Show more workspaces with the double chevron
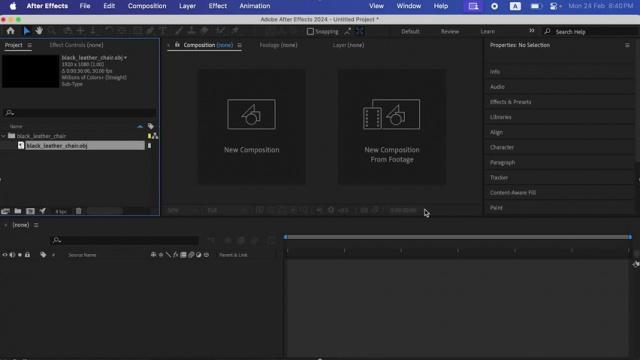 click(x=531, y=31)
